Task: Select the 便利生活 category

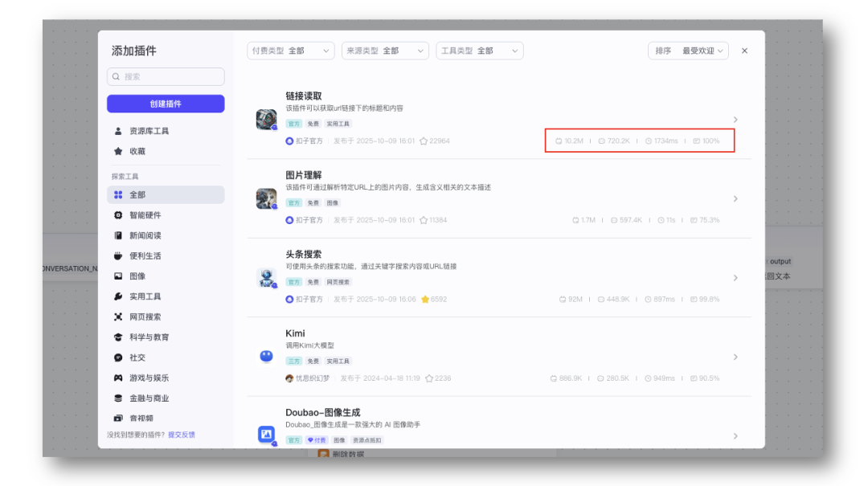Action: tap(166, 255)
